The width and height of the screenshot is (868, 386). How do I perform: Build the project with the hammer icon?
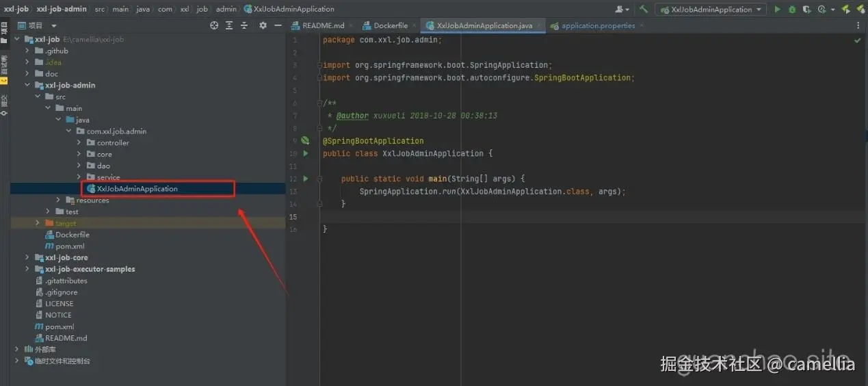(644, 10)
